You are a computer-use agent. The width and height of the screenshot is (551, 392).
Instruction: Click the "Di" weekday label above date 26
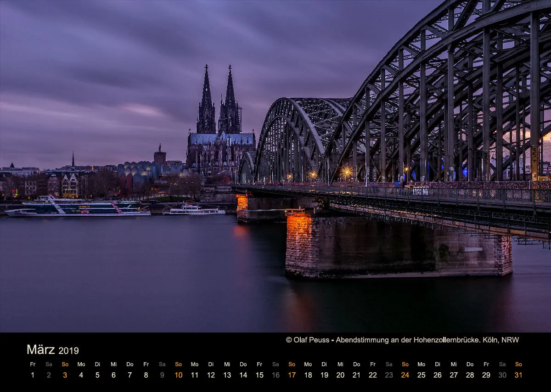(438, 364)
